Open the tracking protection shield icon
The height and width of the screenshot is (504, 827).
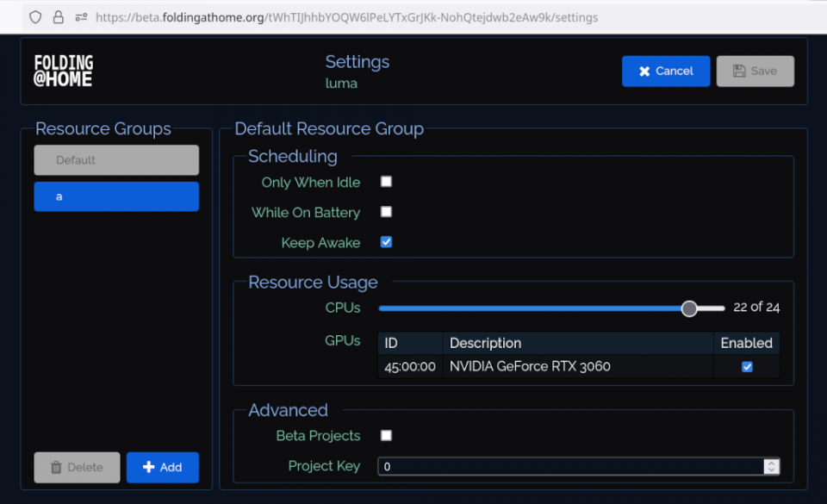coord(34,16)
